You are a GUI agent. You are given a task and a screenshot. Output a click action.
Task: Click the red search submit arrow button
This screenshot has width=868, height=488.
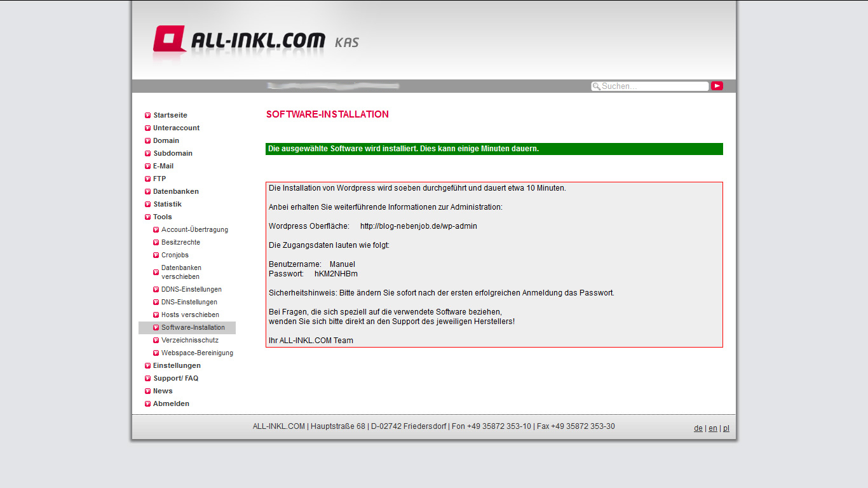click(717, 86)
